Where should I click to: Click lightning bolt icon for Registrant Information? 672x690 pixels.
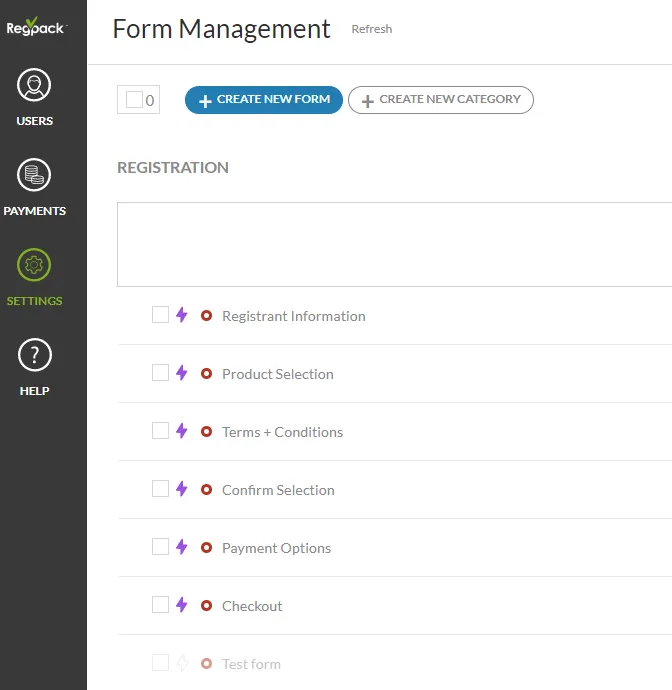click(x=182, y=315)
